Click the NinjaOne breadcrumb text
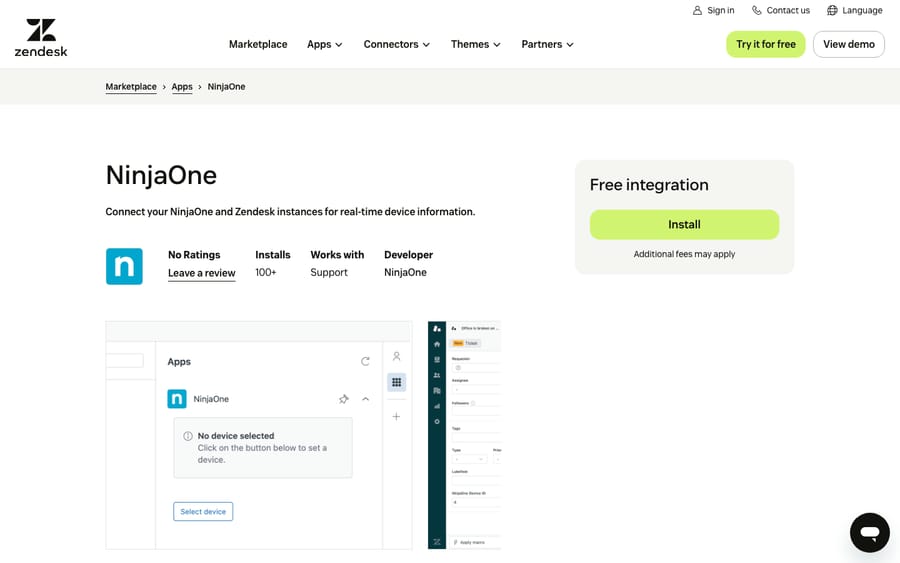The image size is (900, 563). 226,87
